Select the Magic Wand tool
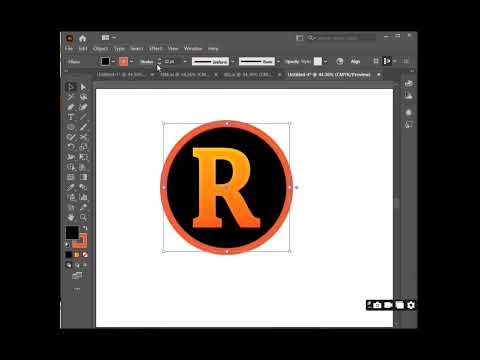 point(71,97)
